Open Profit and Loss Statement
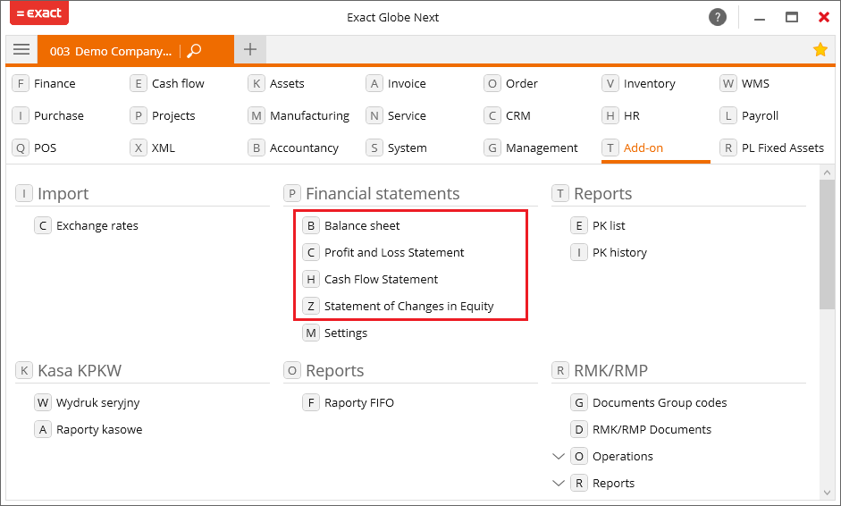The width and height of the screenshot is (841, 506). coord(383,252)
